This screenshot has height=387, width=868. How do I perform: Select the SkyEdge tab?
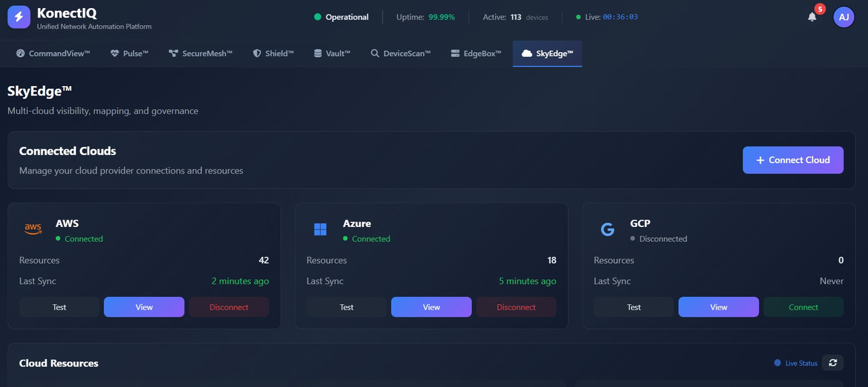(x=547, y=54)
